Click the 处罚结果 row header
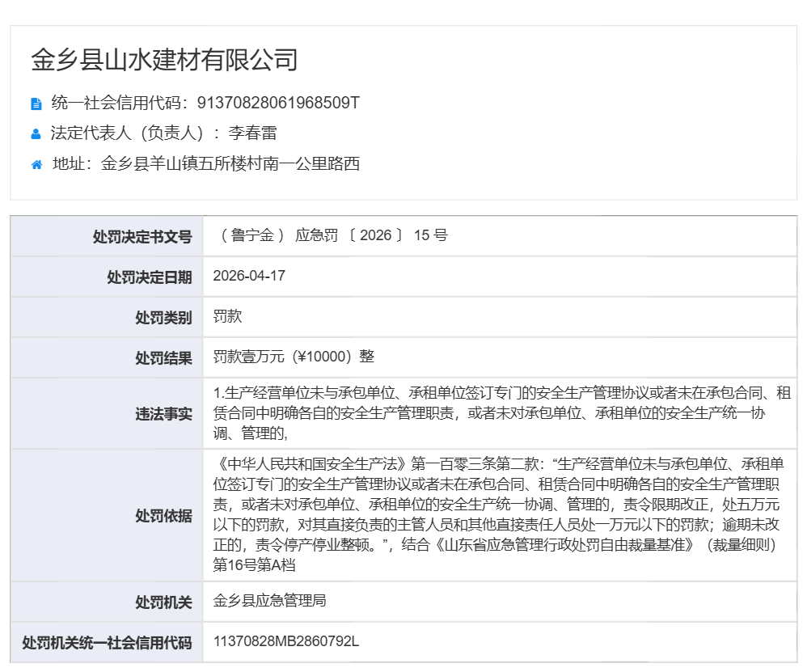Image resolution: width=807 pixels, height=672 pixels. (163, 357)
